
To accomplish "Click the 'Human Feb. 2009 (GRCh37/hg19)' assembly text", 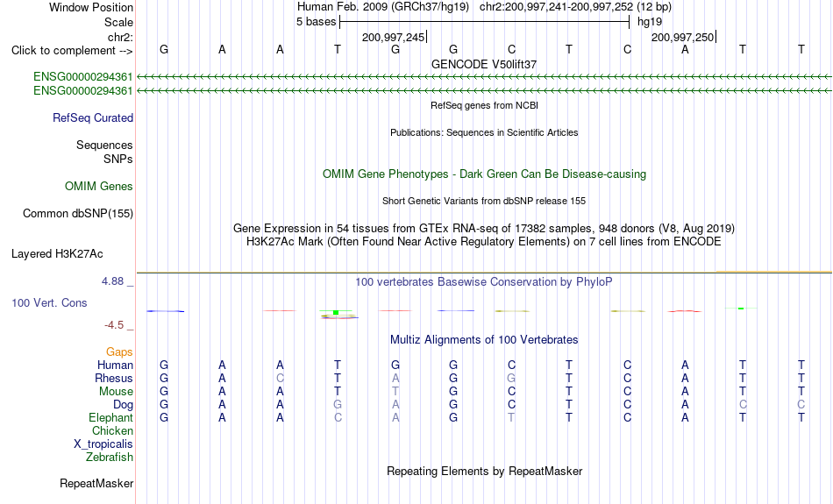I will click(x=383, y=7).
